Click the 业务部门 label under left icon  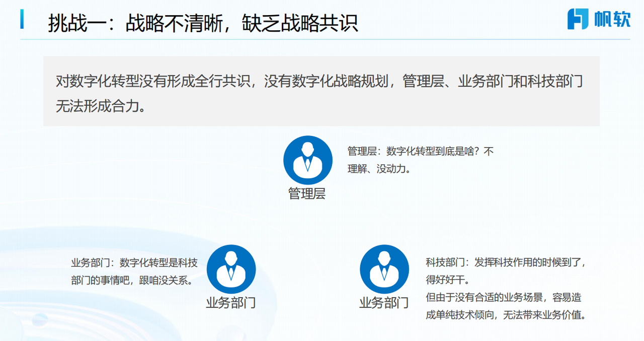pyautogui.click(x=231, y=303)
